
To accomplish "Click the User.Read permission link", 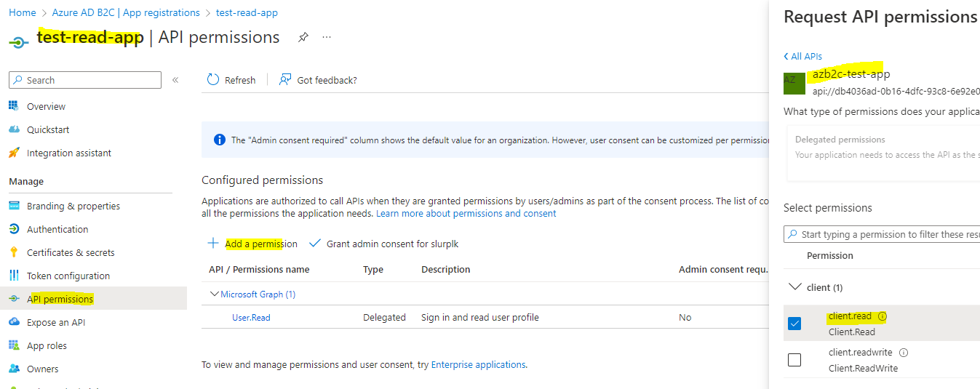I will [251, 317].
